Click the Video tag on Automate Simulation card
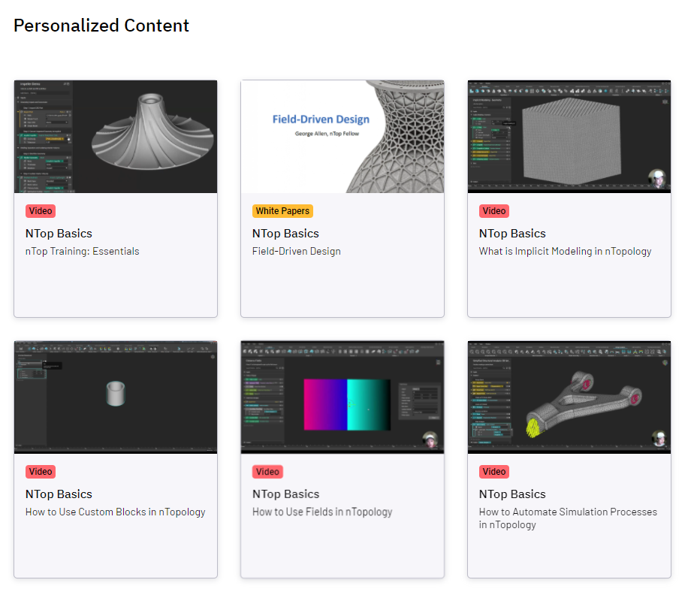The image size is (700, 592). pos(494,472)
